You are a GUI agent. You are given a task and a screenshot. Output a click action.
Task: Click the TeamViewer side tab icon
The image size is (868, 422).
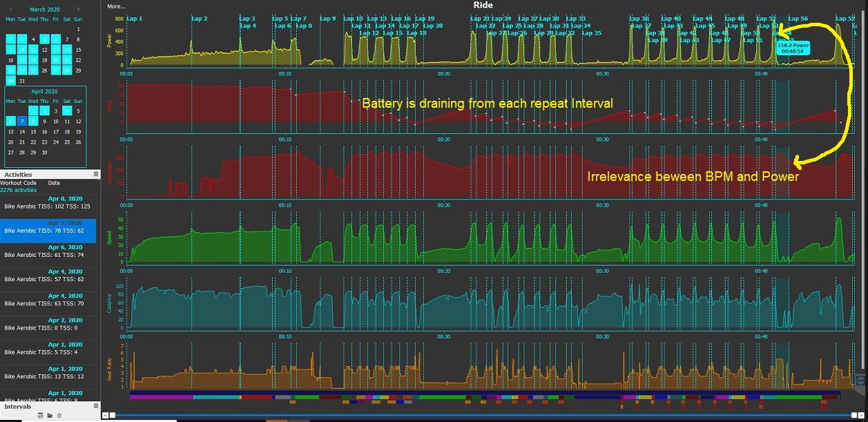point(860,381)
